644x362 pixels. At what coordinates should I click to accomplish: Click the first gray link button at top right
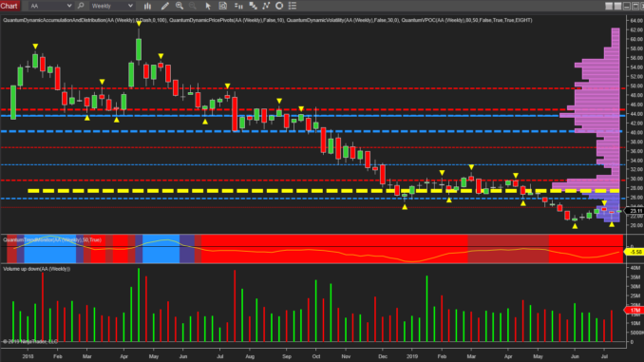pos(609,6)
